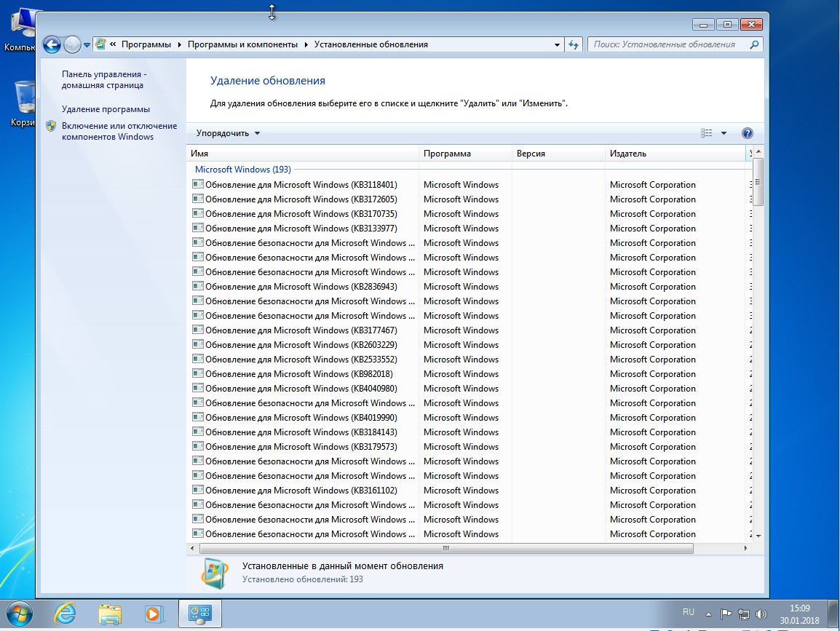
Task: Sort by the Программа column header
Action: coord(466,153)
